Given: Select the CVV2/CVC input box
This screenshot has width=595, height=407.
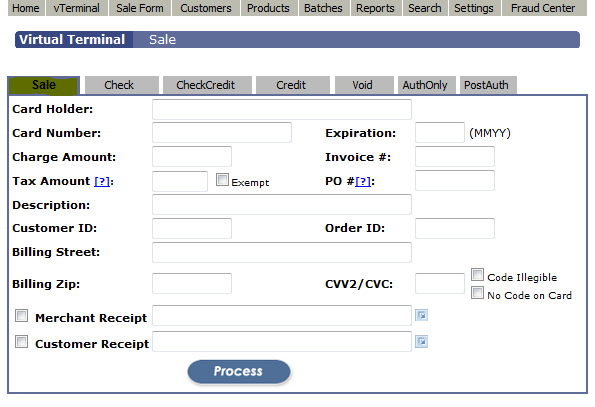Looking at the screenshot, I should pos(439,283).
